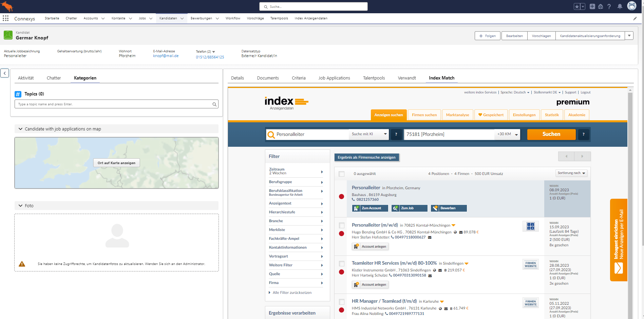Viewport: 644px width, 319px height.
Task: Switch to the Job Applications tab
Action: [334, 78]
